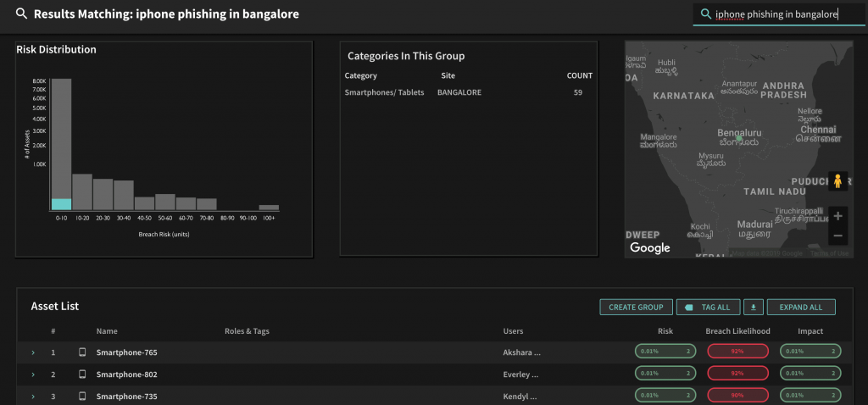Click the magnifier icon in the search field
The height and width of the screenshot is (405, 868).
click(x=705, y=14)
